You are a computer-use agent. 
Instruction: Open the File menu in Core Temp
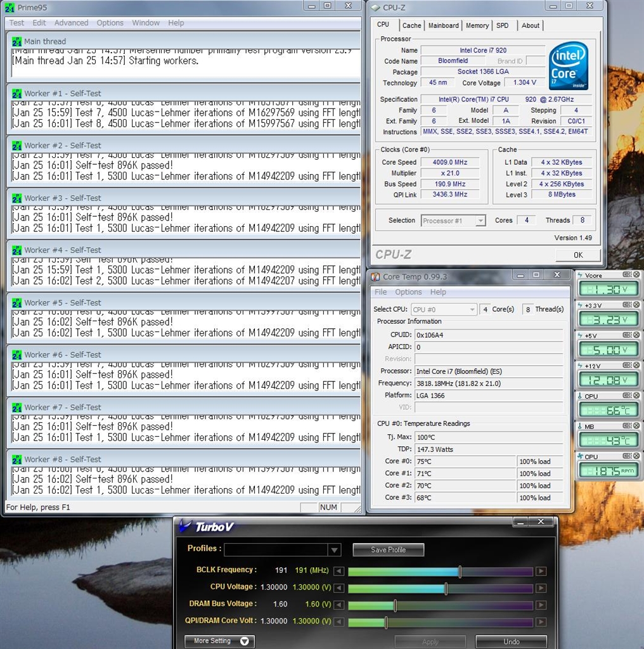point(380,292)
